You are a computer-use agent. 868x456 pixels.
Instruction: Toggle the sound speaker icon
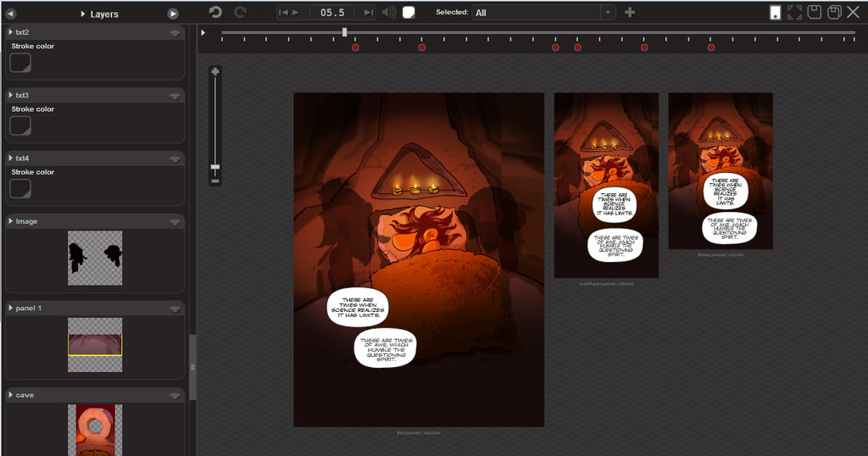[x=388, y=12]
